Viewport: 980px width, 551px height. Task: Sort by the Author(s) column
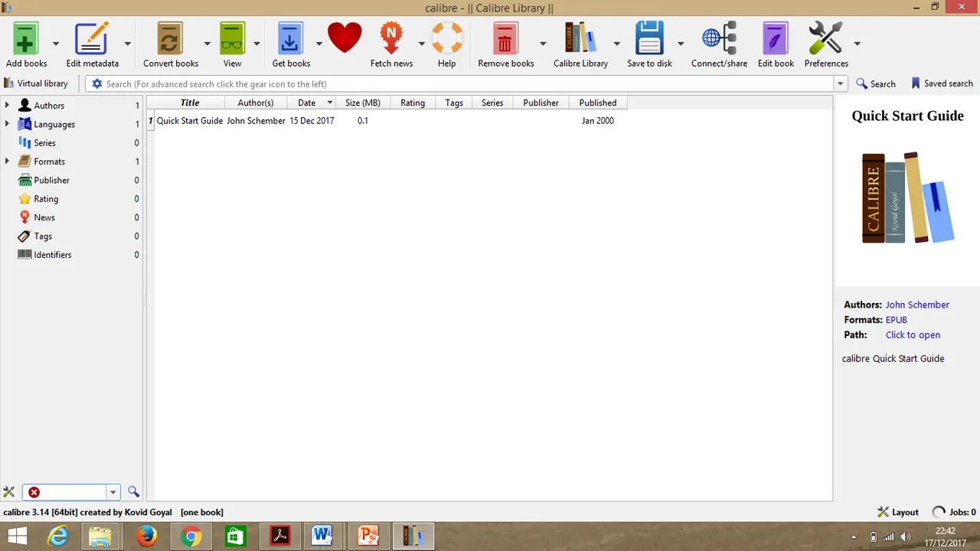pos(256,103)
